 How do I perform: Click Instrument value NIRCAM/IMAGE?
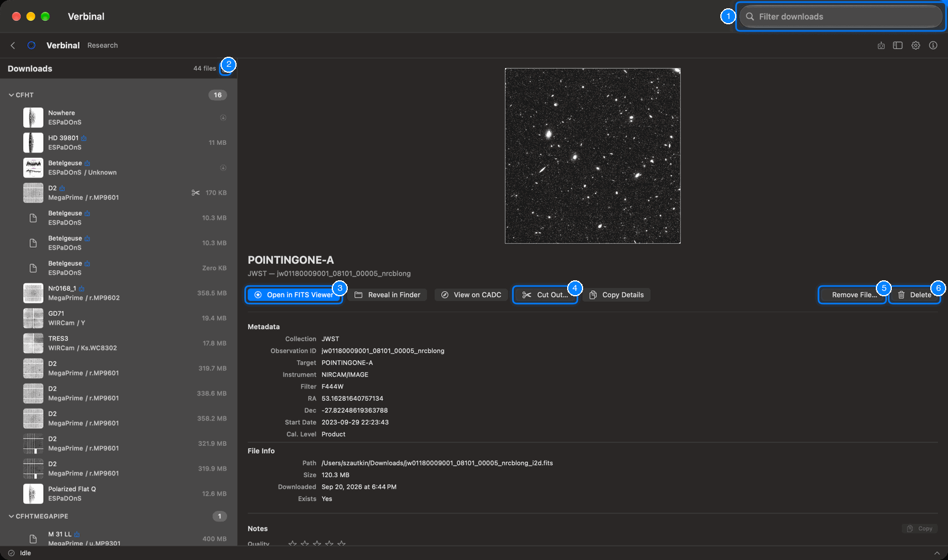pyautogui.click(x=345, y=375)
